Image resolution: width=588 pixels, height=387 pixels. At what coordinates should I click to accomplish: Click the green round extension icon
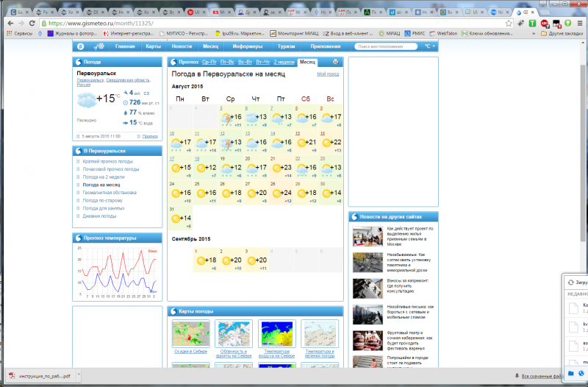[567, 24]
